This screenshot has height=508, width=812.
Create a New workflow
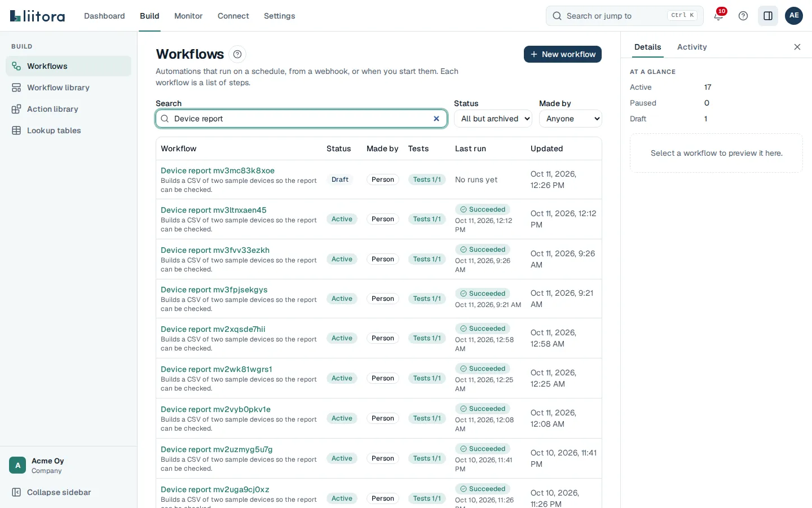[x=563, y=54]
